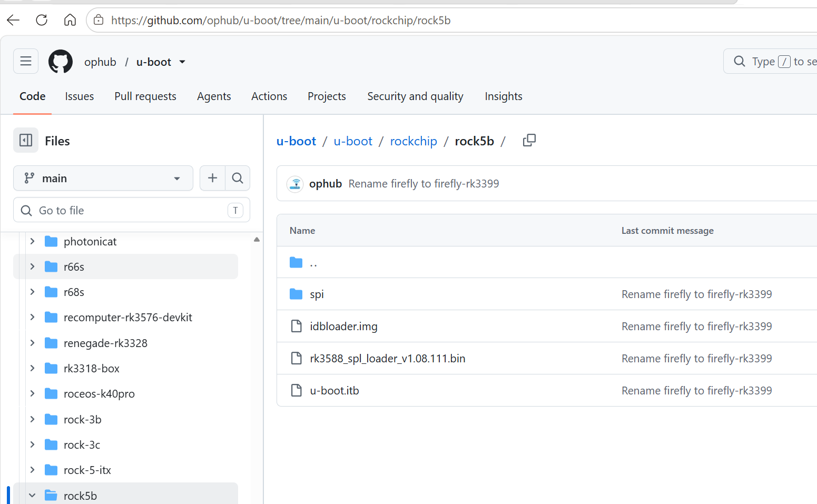817x504 pixels.
Task: Expand the r68s folder chevron
Action: [32, 292]
